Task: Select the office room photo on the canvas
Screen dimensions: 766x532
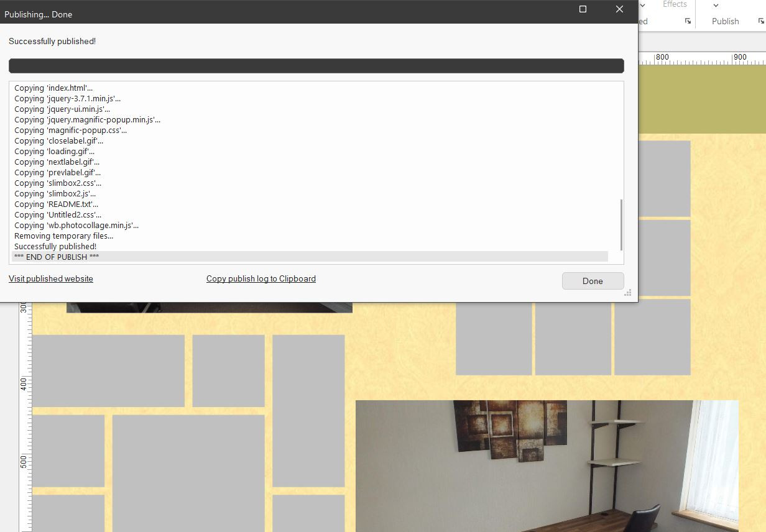Action: [547, 466]
